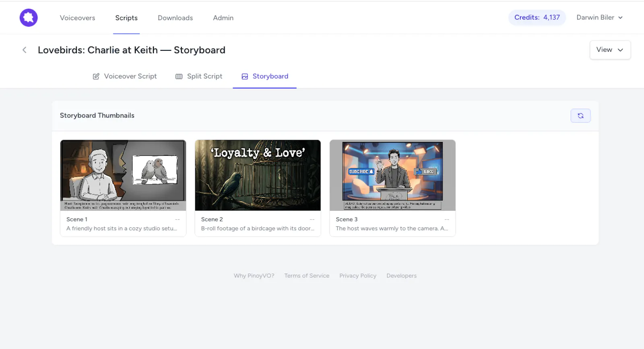Open the Scene 1 host thumbnail
644x349 pixels.
point(123,175)
